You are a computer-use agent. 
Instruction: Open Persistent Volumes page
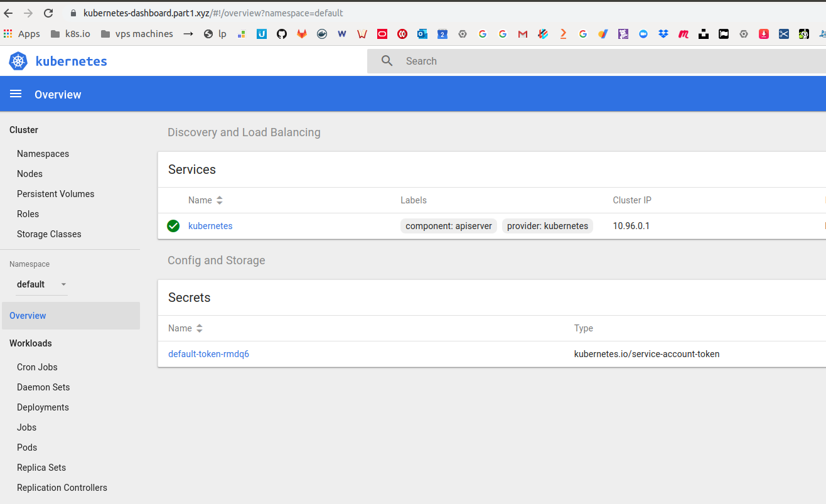pos(55,194)
